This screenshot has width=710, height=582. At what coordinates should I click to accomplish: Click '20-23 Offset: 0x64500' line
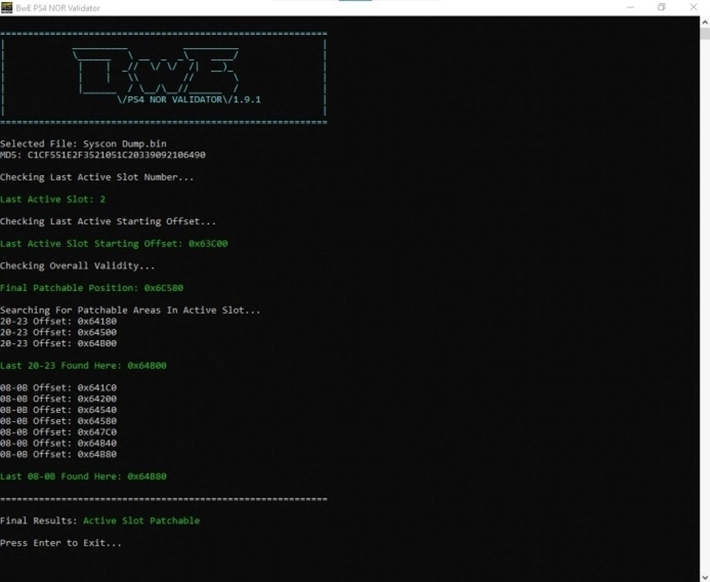click(x=58, y=332)
